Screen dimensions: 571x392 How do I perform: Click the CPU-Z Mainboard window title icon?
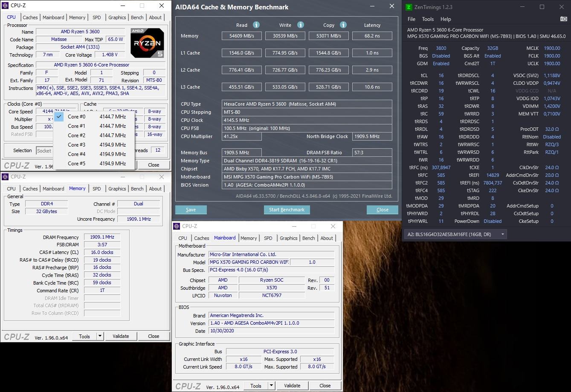177,226
